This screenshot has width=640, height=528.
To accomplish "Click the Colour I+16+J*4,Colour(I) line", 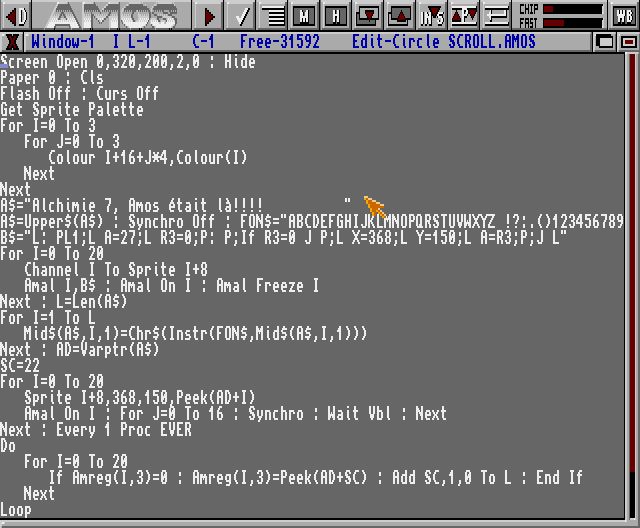I will pyautogui.click(x=148, y=158).
